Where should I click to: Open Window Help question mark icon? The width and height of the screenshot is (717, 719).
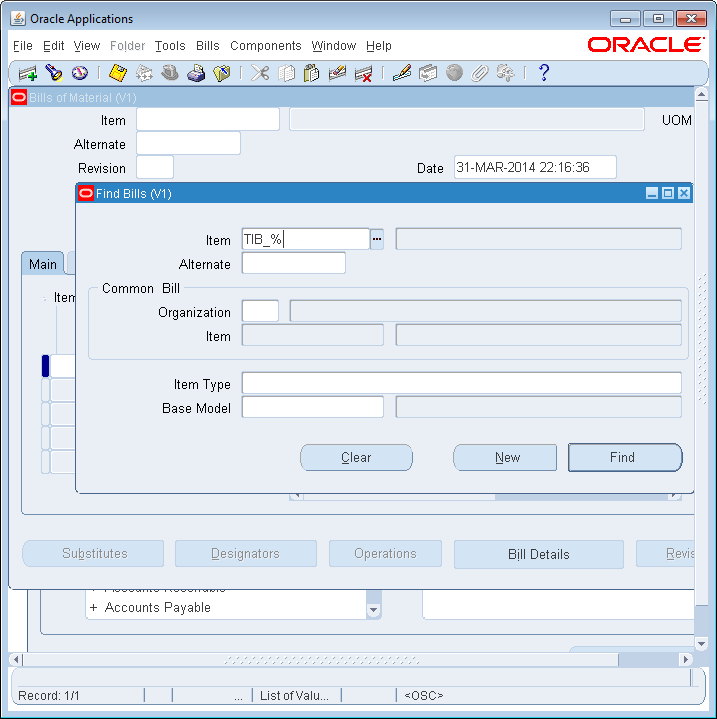544,73
